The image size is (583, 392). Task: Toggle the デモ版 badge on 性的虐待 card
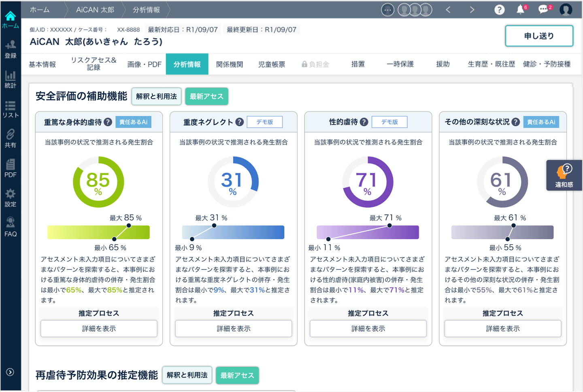(x=389, y=122)
